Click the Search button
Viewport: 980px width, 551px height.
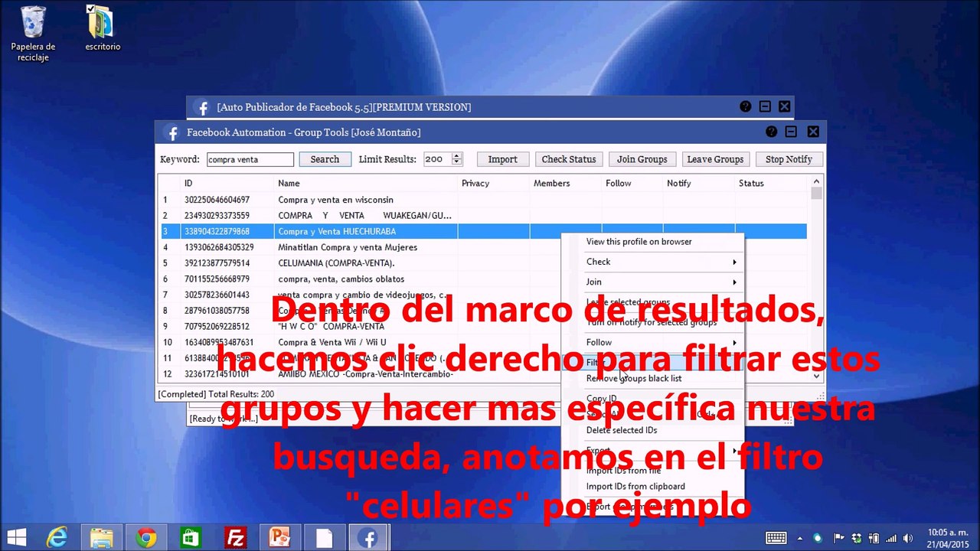tap(325, 159)
